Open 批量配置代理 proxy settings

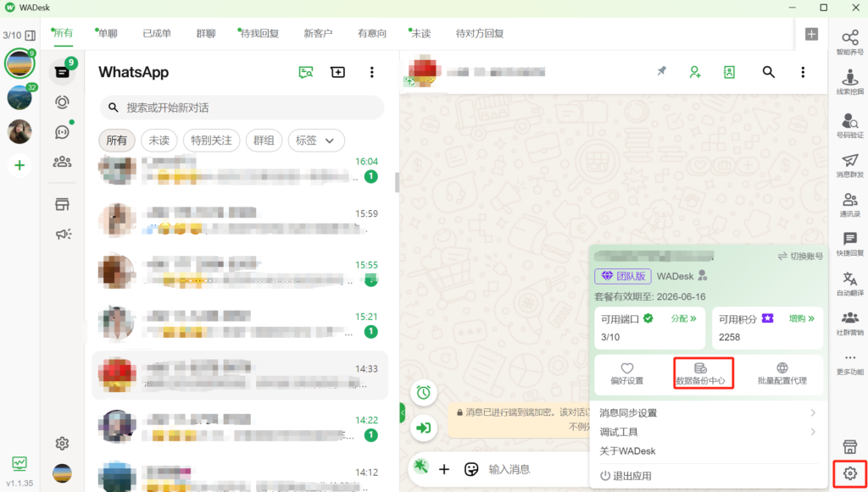tap(782, 374)
